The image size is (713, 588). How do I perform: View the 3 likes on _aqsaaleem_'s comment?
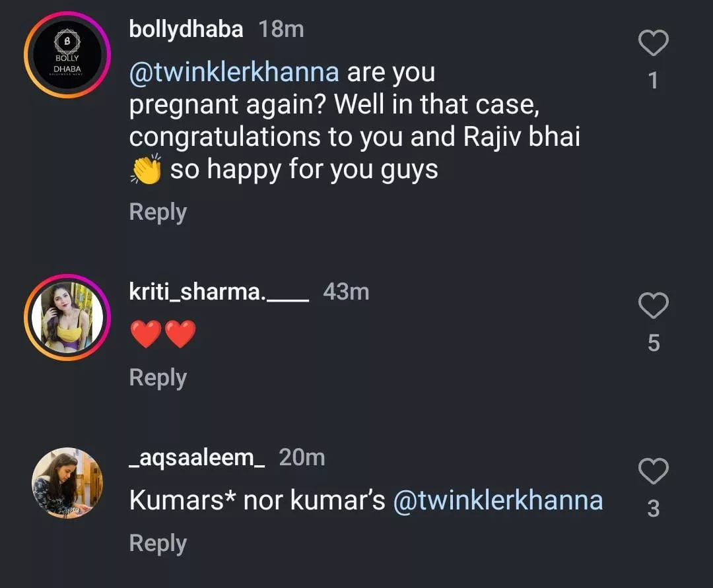[654, 509]
